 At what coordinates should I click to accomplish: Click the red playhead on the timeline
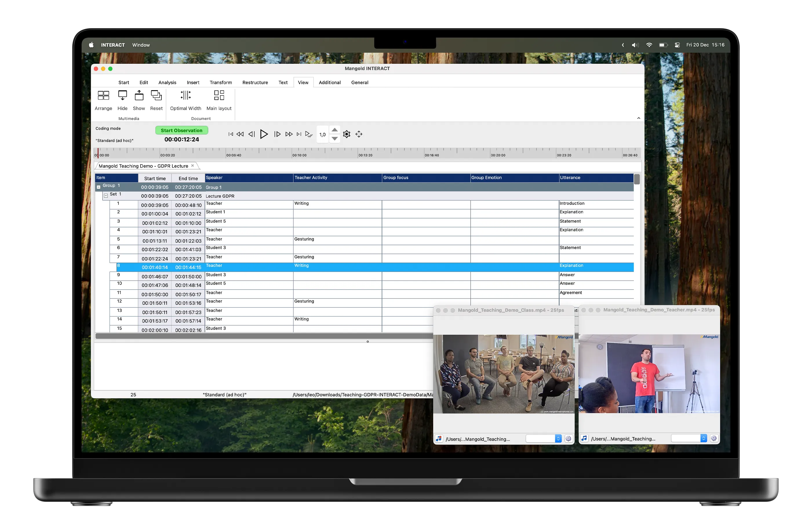tap(98, 153)
